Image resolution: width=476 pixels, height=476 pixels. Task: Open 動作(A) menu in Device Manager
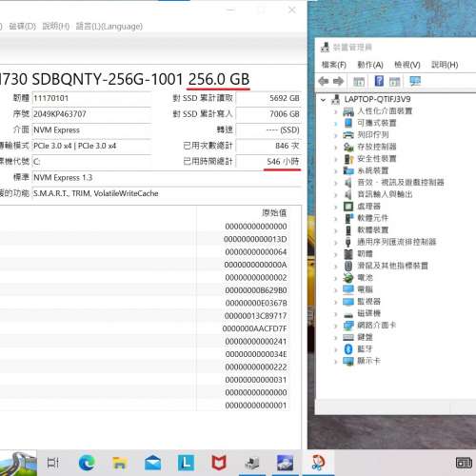pos(370,65)
